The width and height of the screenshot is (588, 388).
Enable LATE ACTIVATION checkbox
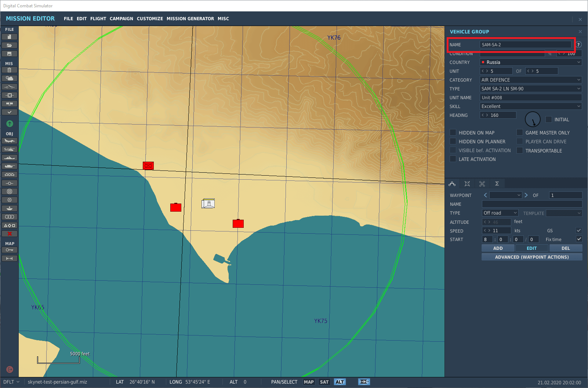[453, 159]
